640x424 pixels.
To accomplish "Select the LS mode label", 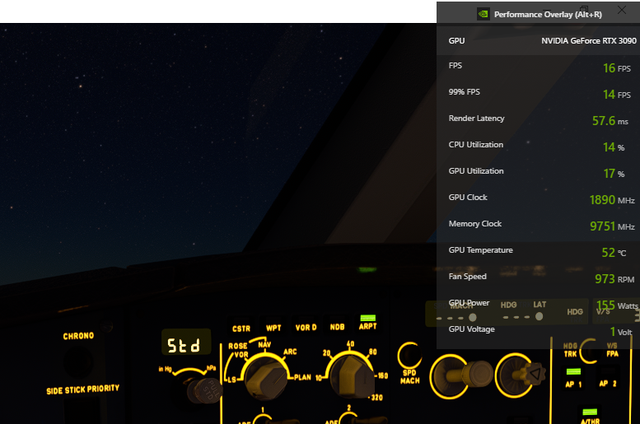I will point(231,380).
